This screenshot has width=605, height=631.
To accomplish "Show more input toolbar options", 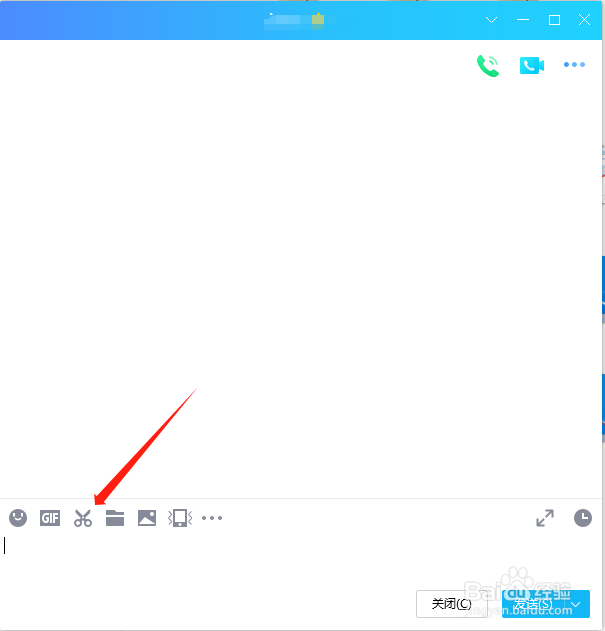I will click(x=212, y=518).
